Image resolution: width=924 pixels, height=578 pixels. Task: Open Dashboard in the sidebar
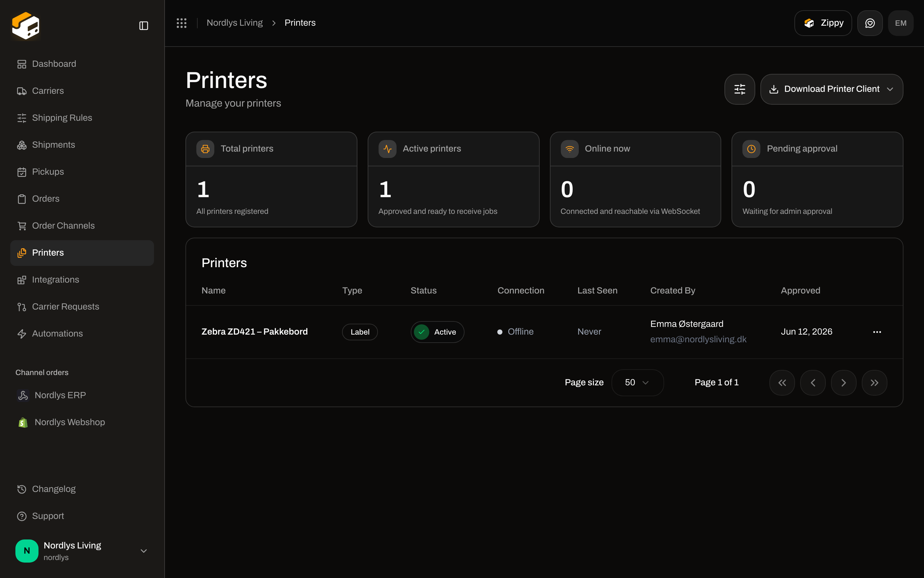pos(82,64)
